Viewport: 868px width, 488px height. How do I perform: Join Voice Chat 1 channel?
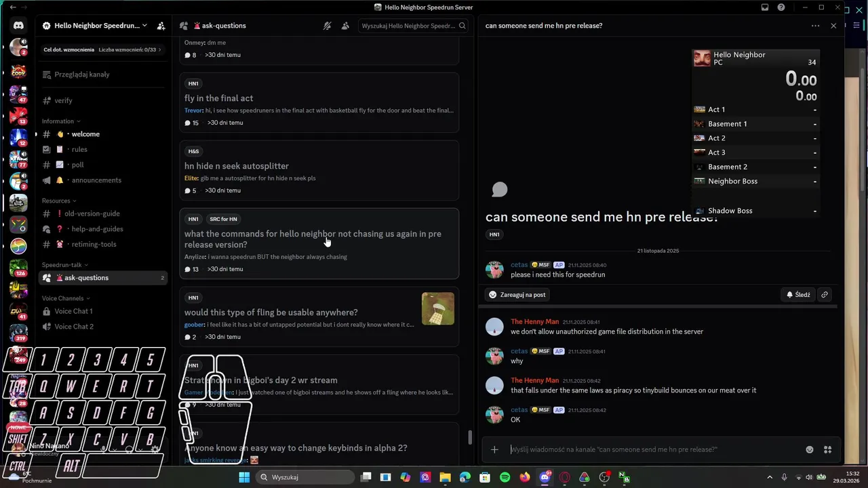pos(103,311)
